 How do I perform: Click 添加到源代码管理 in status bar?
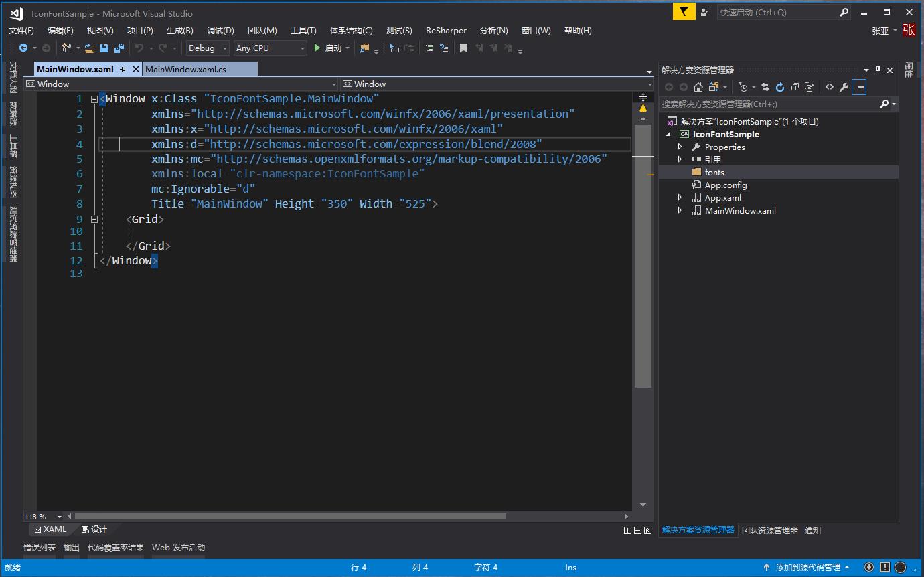[x=807, y=567]
